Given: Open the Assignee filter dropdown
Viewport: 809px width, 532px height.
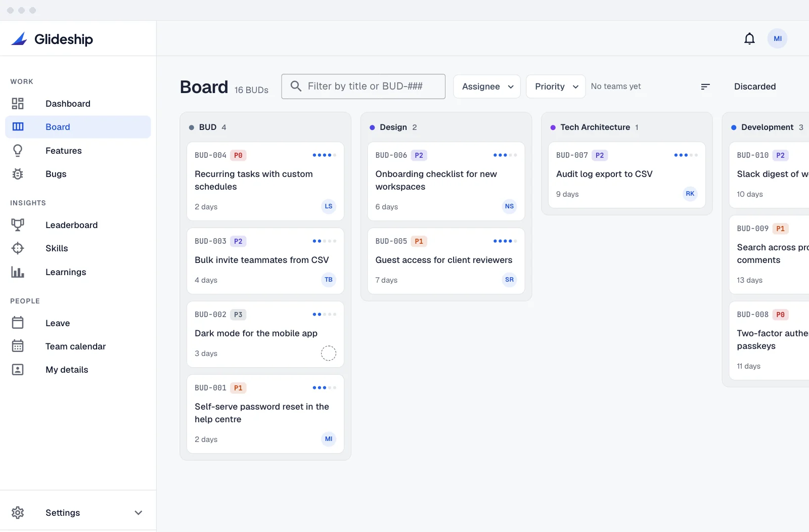Looking at the screenshot, I should [x=487, y=86].
